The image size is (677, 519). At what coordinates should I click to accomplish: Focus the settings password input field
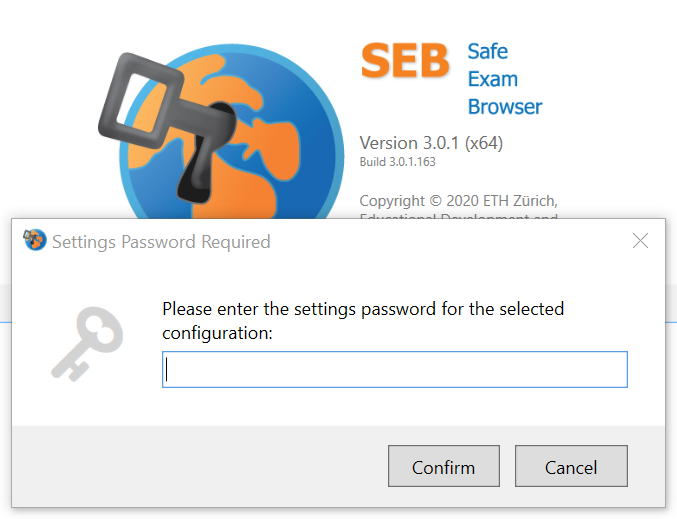(x=395, y=369)
